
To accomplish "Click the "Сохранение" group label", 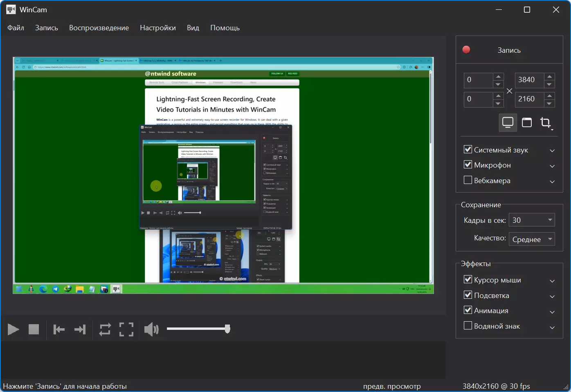I will [481, 205].
